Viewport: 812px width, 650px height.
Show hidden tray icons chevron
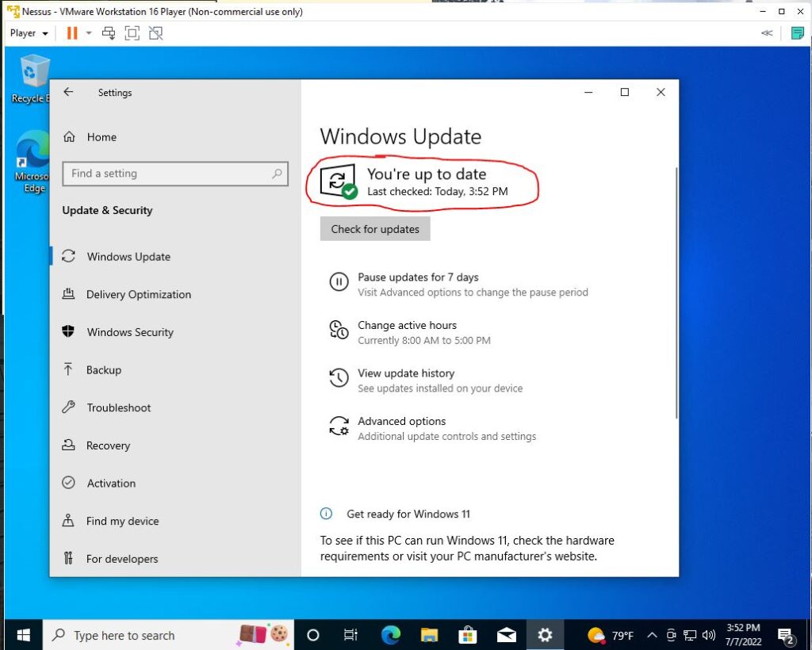[652, 635]
